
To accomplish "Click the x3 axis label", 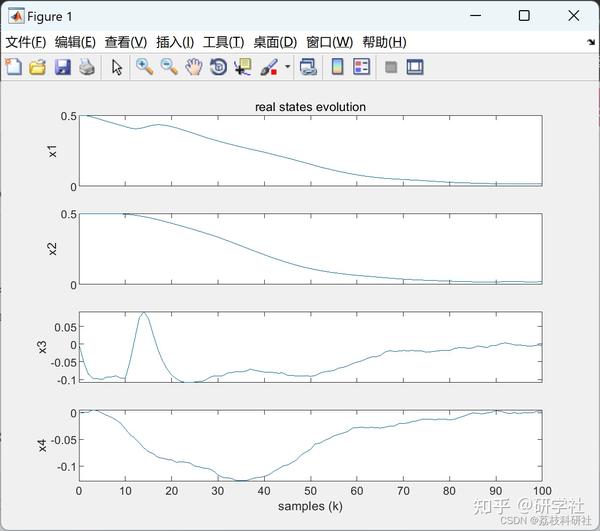I will [42, 347].
